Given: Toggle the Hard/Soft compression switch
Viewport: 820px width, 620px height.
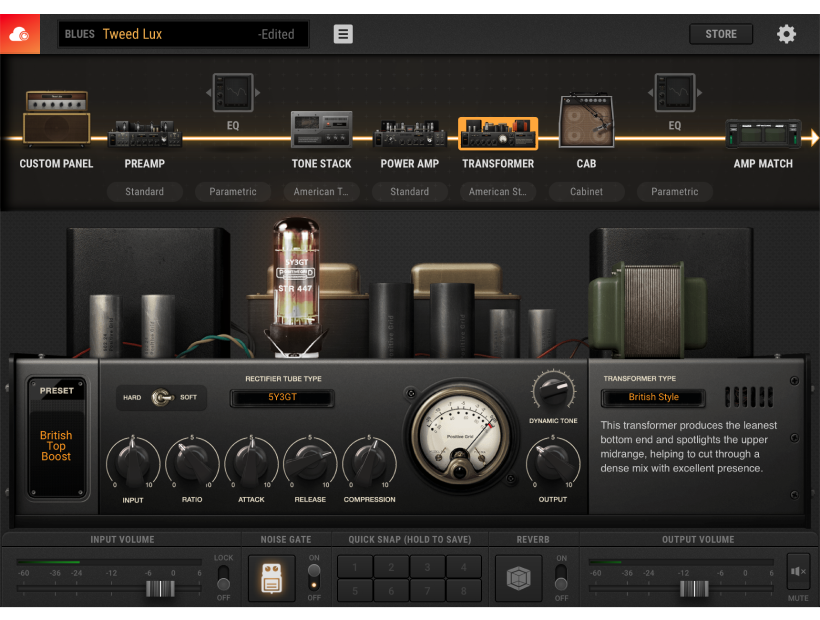Looking at the screenshot, I should point(160,398).
